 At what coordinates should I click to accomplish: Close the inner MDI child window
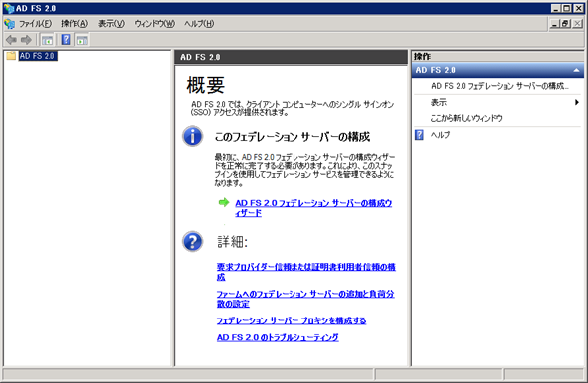tap(577, 24)
